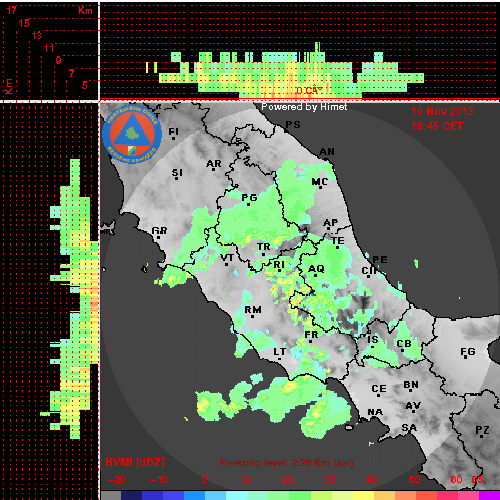Click the AN city label

click(x=327, y=152)
